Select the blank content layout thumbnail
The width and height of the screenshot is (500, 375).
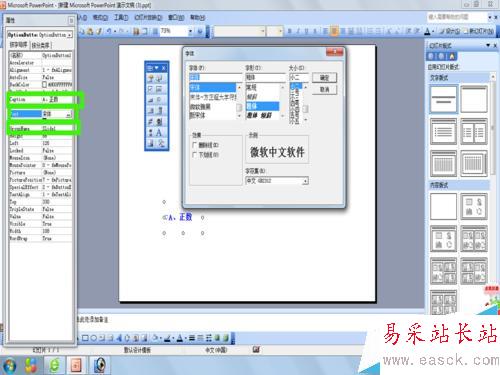pyautogui.click(x=443, y=207)
